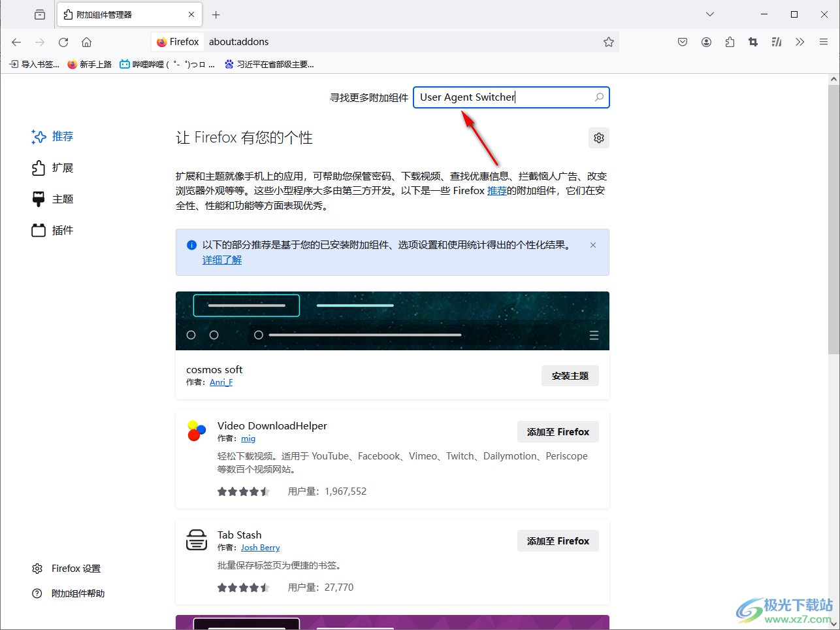Click the 用户量: 27,770 text
Screen dimensions: 840x630
tap(321, 588)
